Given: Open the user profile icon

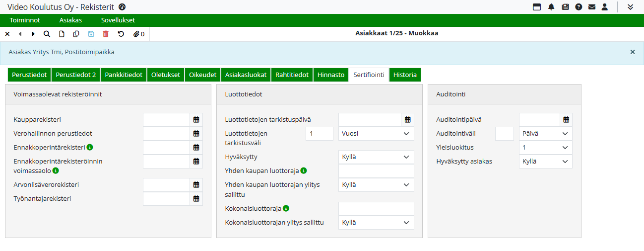Looking at the screenshot, I should [x=604, y=7].
